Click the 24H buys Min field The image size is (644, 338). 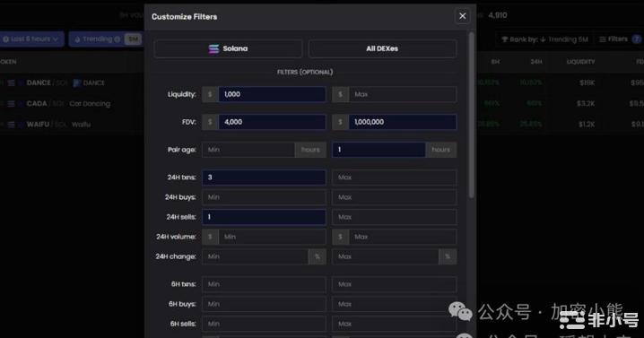264,197
